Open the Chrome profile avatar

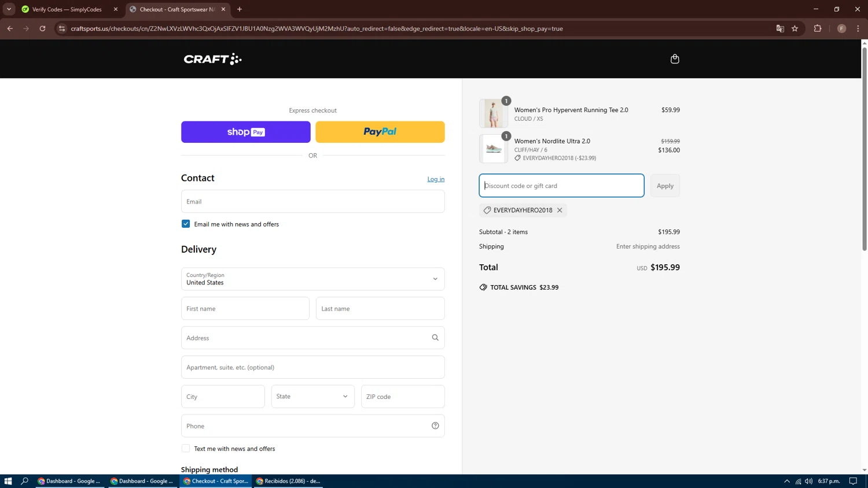coord(841,28)
